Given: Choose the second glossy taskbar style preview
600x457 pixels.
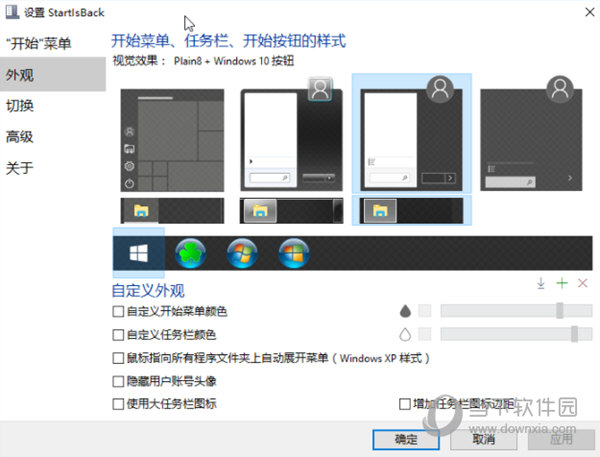Looking at the screenshot, I should point(291,211).
